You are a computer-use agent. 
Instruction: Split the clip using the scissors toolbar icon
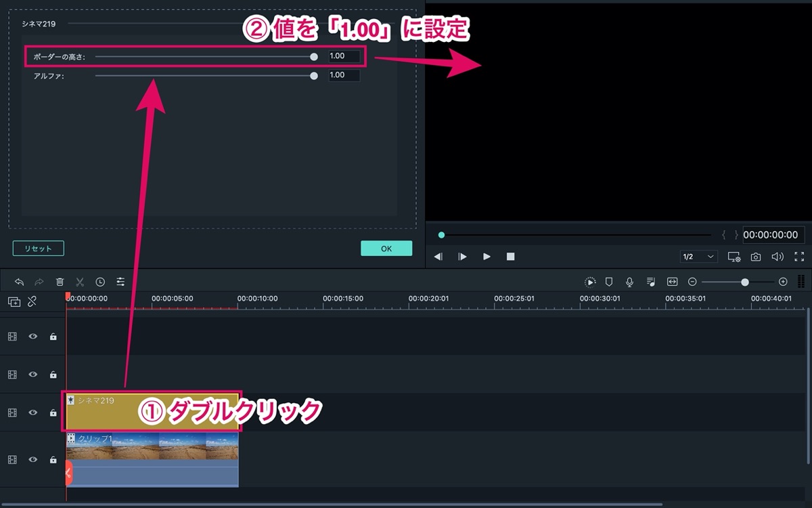[80, 282]
